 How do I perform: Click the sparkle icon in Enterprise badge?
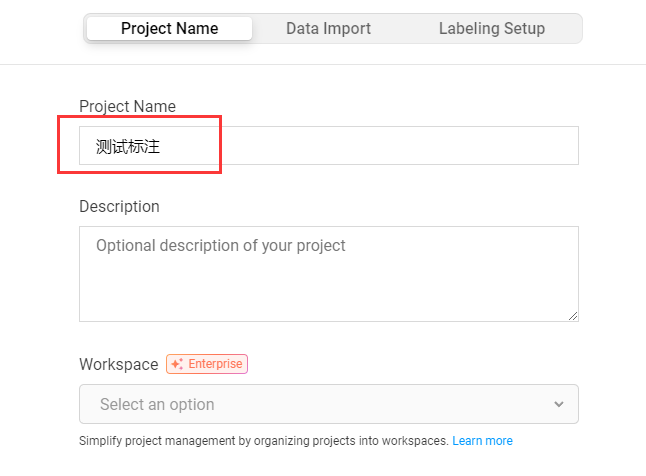(x=177, y=364)
